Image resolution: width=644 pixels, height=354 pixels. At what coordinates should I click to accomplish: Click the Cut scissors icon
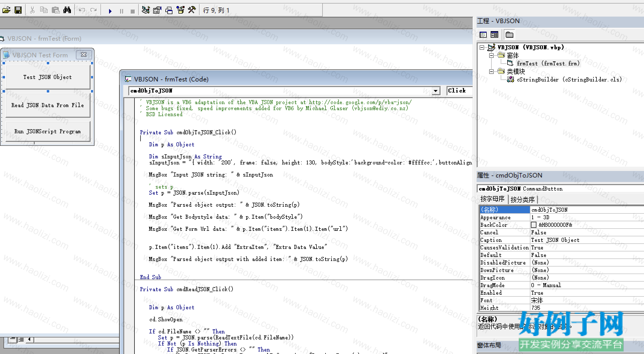pos(32,10)
